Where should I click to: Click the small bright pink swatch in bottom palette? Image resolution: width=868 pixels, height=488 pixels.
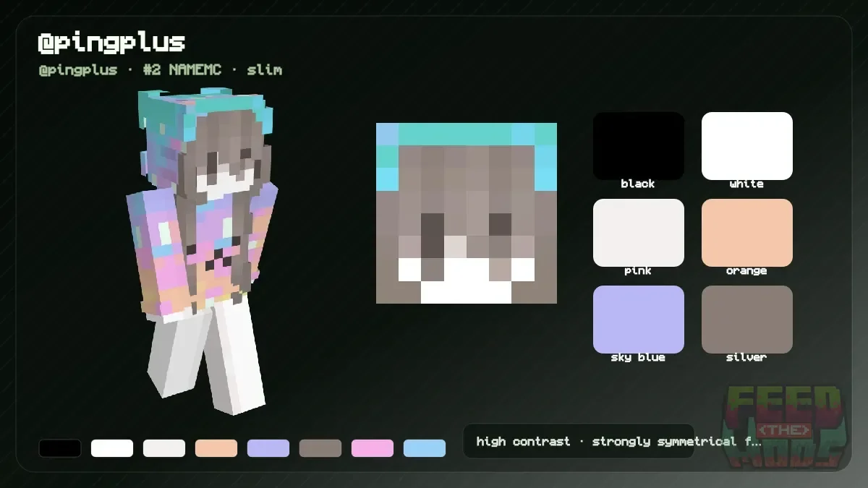click(x=373, y=448)
